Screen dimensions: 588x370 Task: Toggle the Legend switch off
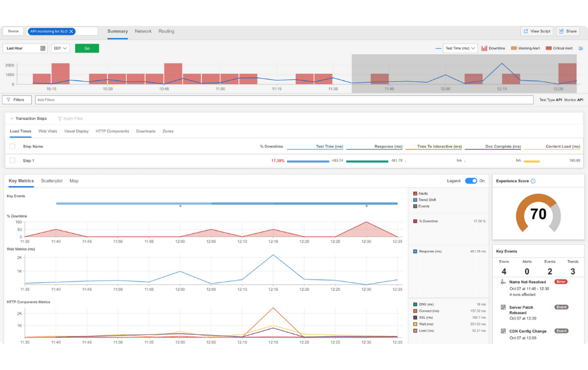[x=471, y=181]
